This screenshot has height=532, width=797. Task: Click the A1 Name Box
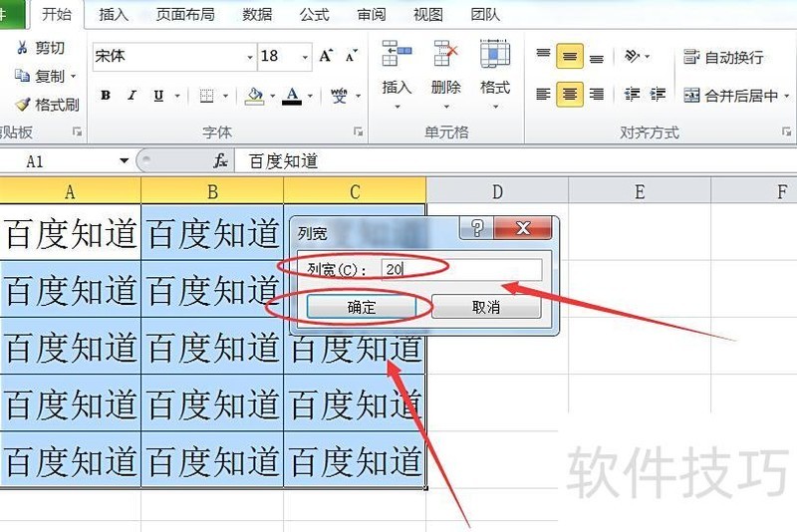tap(60, 161)
